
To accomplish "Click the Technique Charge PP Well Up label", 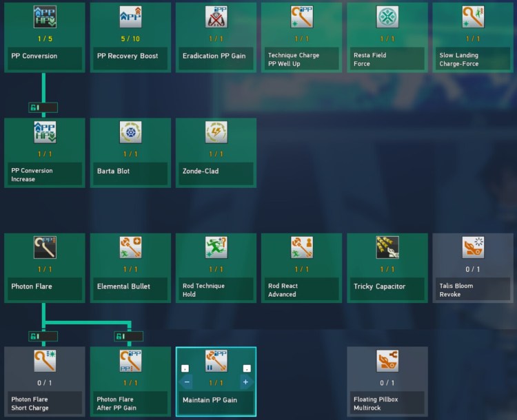I will tap(301, 60).
